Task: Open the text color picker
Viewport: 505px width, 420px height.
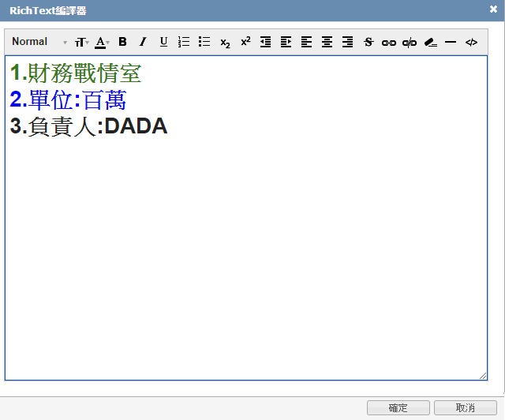Action: coord(102,42)
